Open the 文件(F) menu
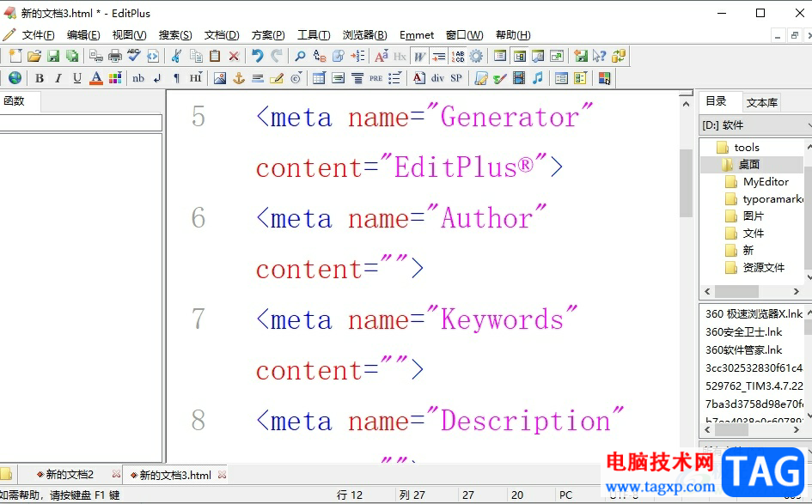This screenshot has height=504, width=812. [x=38, y=34]
